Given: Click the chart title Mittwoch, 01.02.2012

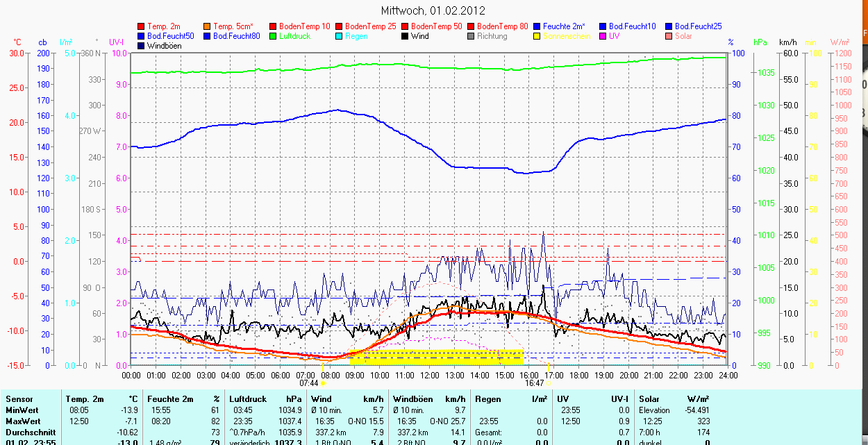Looking at the screenshot, I should tap(433, 10).
